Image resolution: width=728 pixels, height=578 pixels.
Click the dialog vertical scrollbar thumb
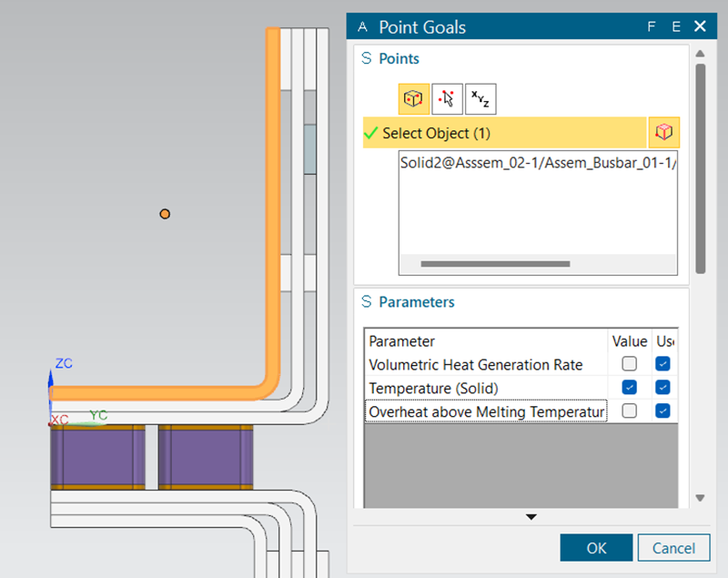(x=701, y=168)
